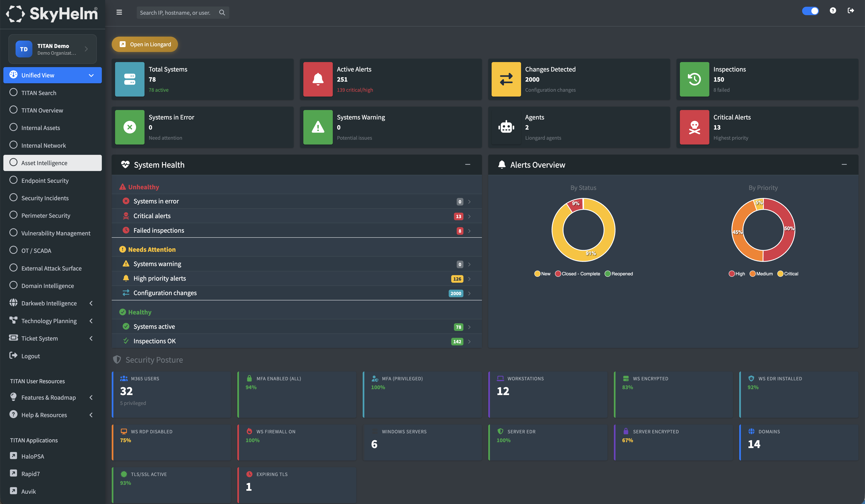Toggle Medium legend in By Priority chart
This screenshot has height=504, width=865.
tap(761, 274)
